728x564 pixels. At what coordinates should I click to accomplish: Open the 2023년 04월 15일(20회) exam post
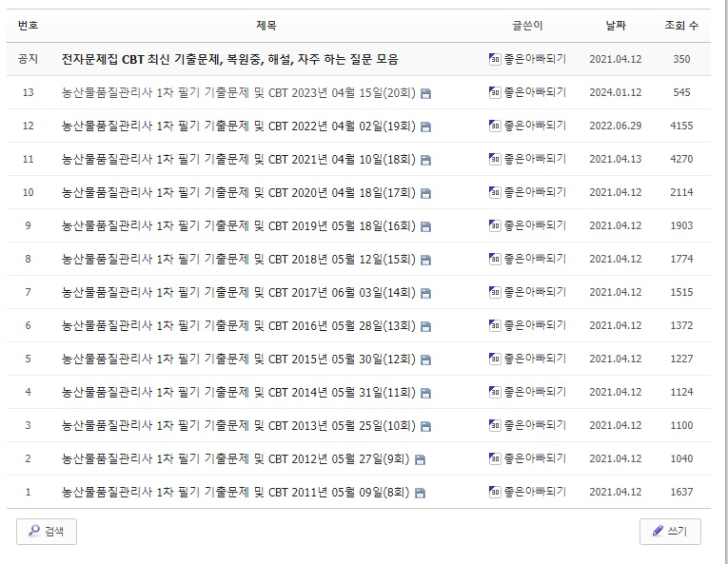(x=238, y=93)
